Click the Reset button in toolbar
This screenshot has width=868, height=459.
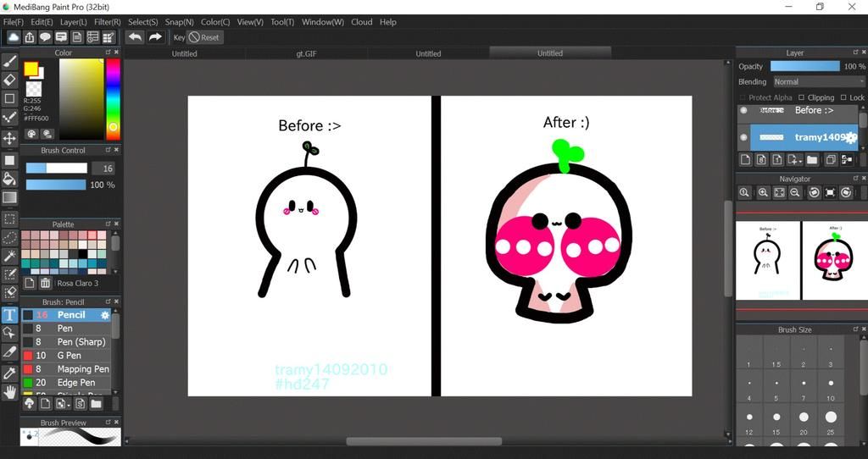(x=204, y=37)
